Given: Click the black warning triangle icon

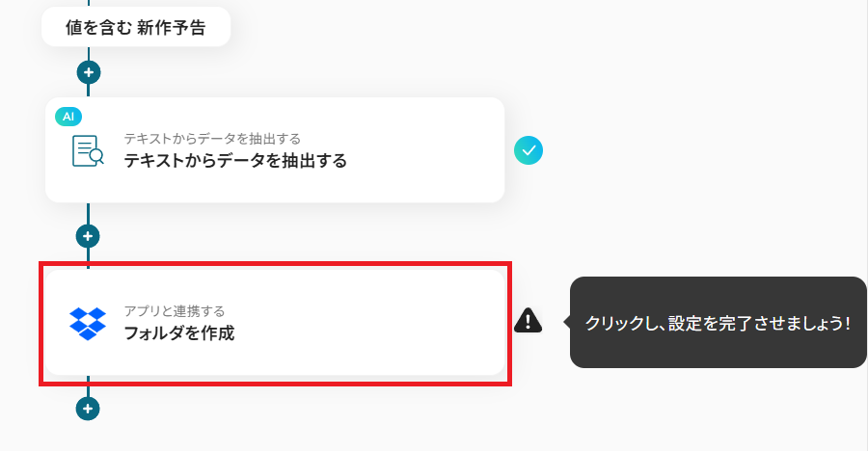Looking at the screenshot, I should (x=529, y=321).
